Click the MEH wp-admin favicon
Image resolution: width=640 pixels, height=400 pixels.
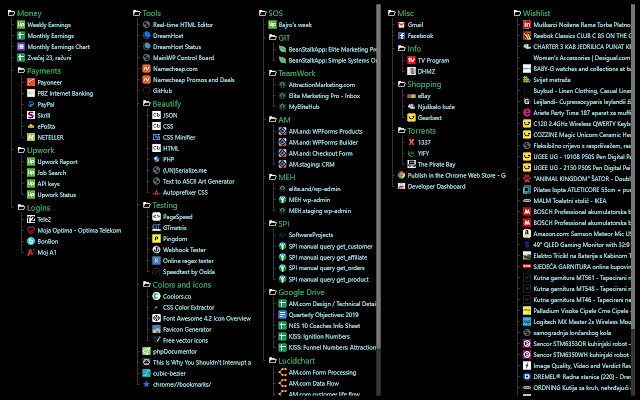tap(282, 200)
